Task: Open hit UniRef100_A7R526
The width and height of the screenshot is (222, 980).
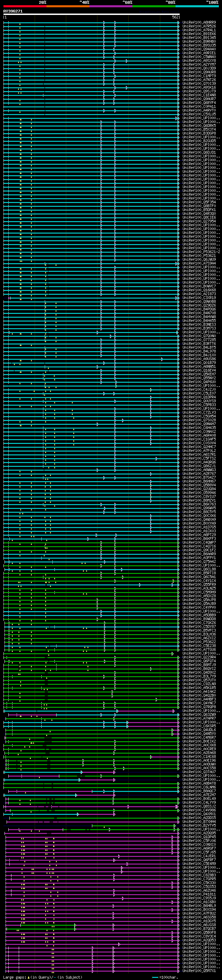Action: (199, 26)
